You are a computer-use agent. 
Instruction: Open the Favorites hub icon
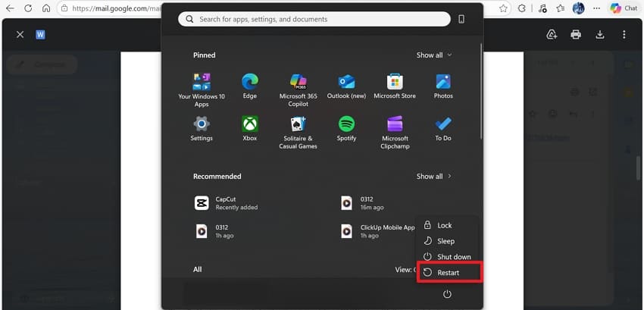click(x=561, y=8)
